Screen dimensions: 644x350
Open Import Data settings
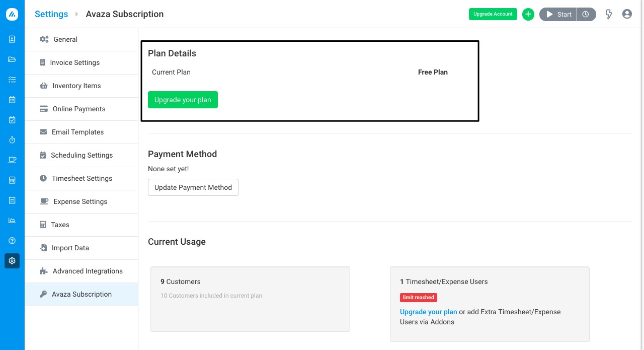[82, 248]
